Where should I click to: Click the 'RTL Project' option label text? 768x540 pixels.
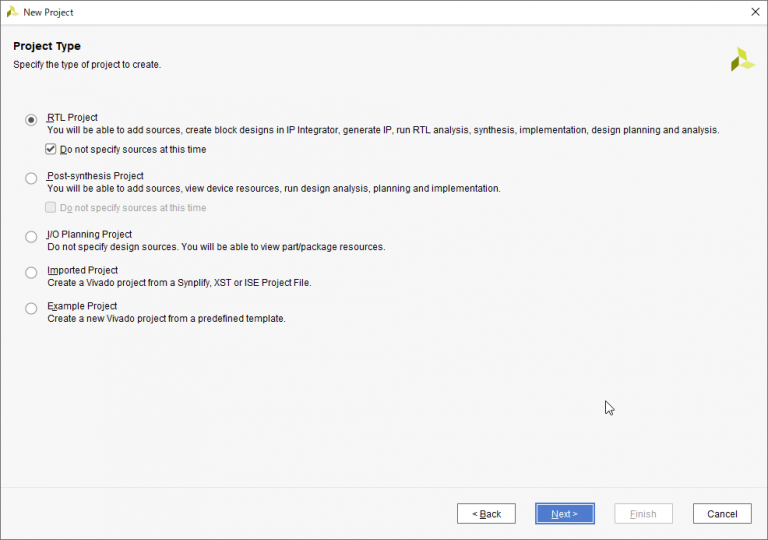coord(72,118)
